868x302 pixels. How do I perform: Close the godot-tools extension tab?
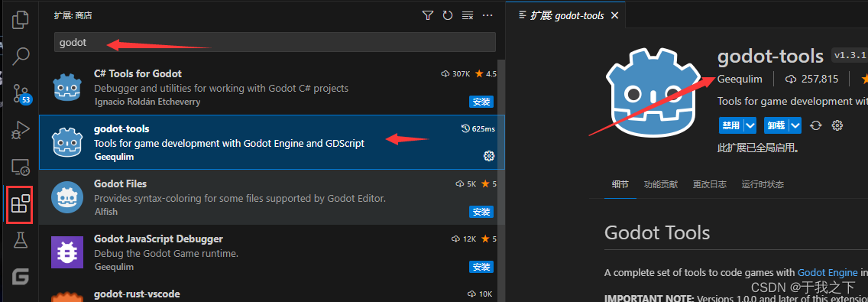(614, 15)
